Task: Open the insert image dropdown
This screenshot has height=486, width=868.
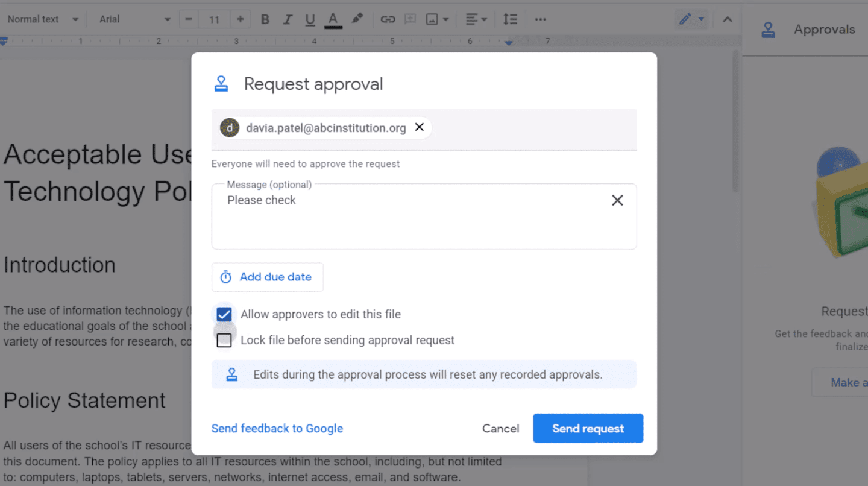Action: coord(438,19)
